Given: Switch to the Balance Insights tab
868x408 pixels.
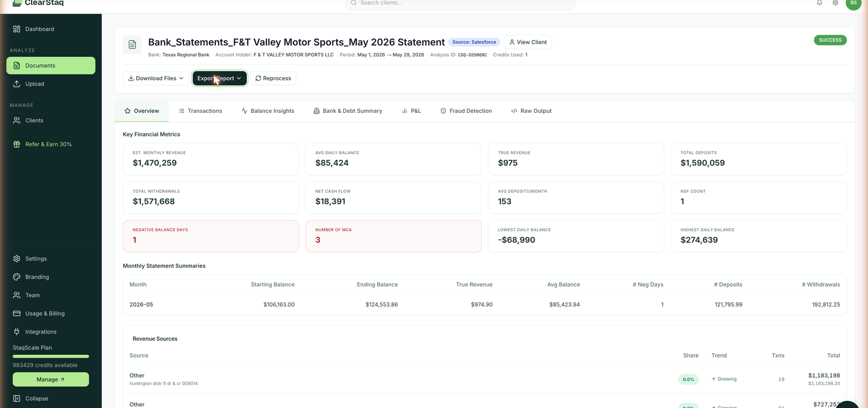Looking at the screenshot, I should click(x=268, y=111).
